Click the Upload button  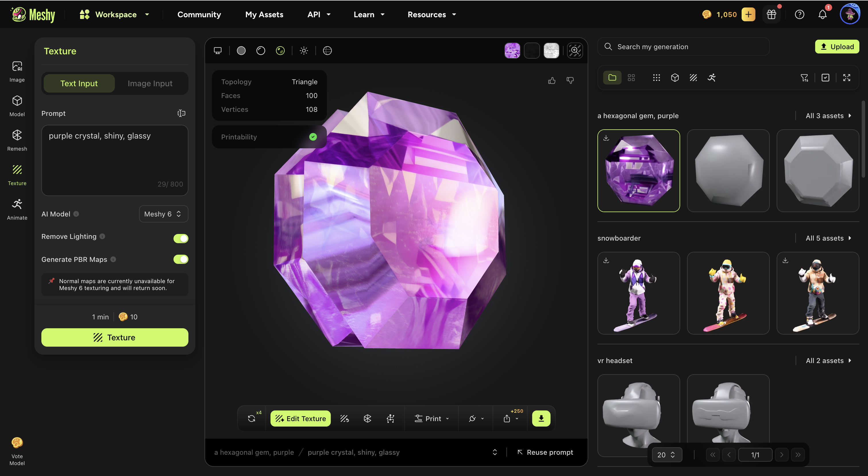click(837, 47)
